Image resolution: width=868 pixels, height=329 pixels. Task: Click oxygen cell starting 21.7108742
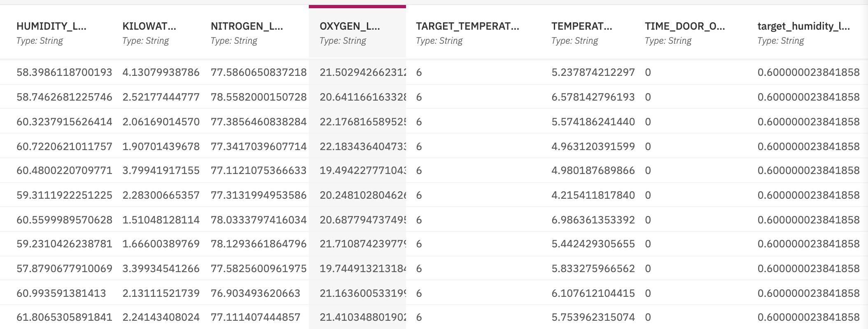(x=363, y=244)
